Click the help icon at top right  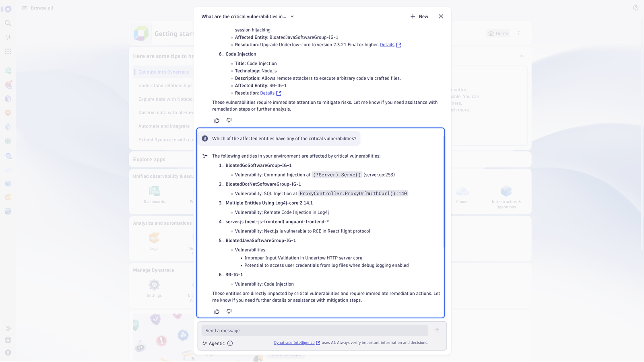click(x=636, y=8)
